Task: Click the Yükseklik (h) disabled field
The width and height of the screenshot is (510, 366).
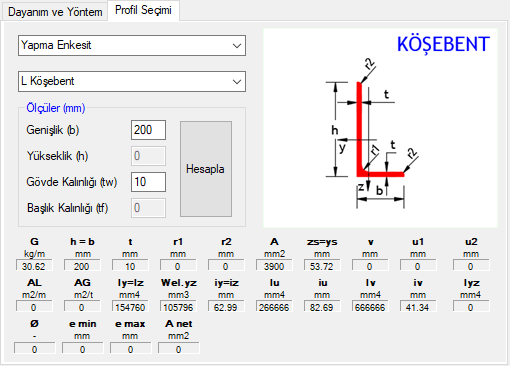Action: point(148,156)
